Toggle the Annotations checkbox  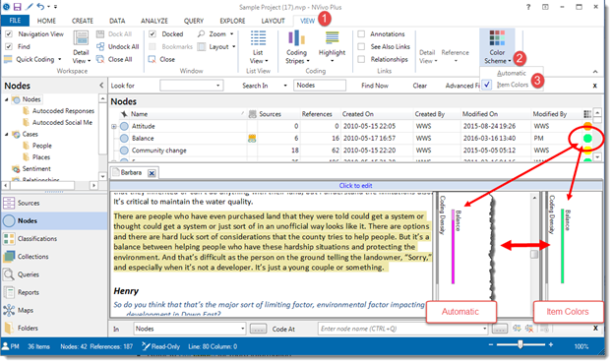point(361,34)
